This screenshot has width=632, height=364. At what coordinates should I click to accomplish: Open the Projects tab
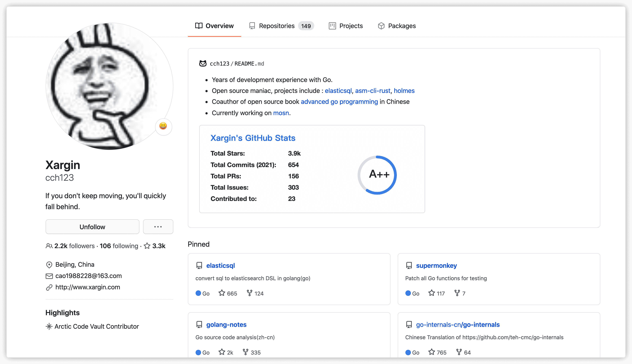346,26
